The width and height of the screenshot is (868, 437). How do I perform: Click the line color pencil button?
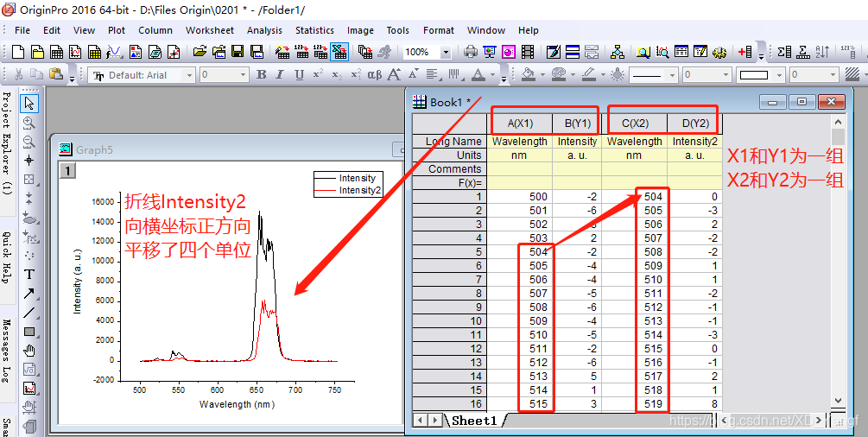tap(588, 75)
